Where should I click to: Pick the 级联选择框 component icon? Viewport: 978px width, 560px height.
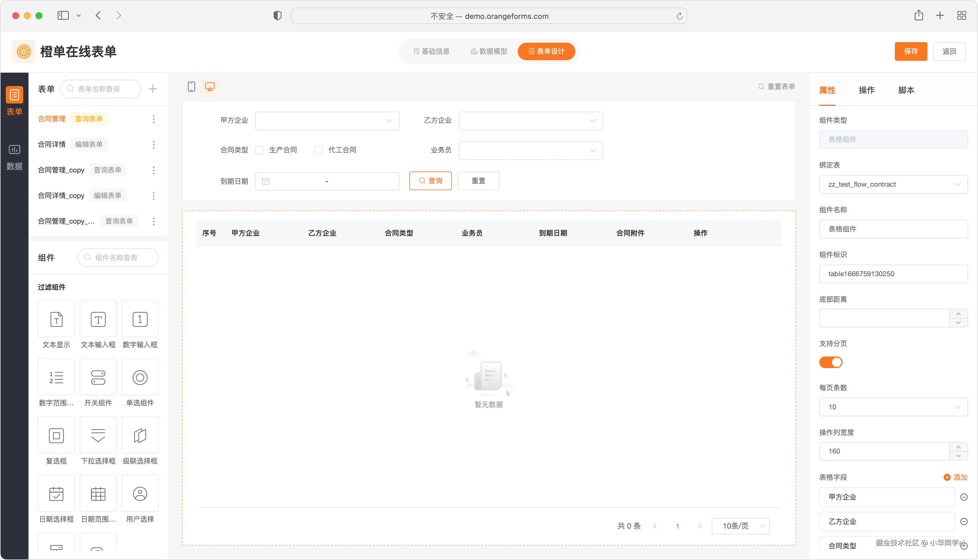140,435
